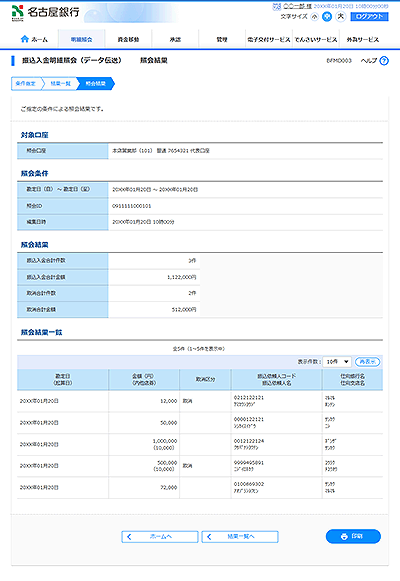The width and height of the screenshot is (400, 581).
Task: Click requester code 0212122121
Action: tap(249, 398)
